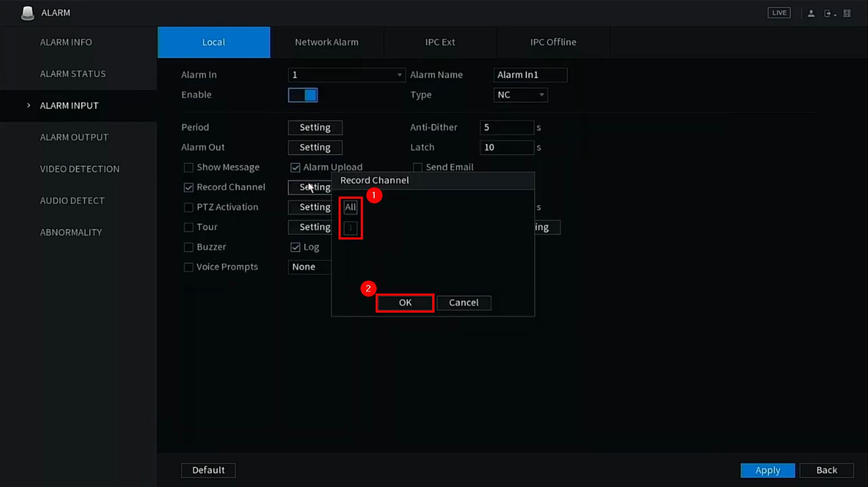Image resolution: width=868 pixels, height=487 pixels.
Task: Uncheck the Alarm Upload checkbox
Action: [295, 167]
